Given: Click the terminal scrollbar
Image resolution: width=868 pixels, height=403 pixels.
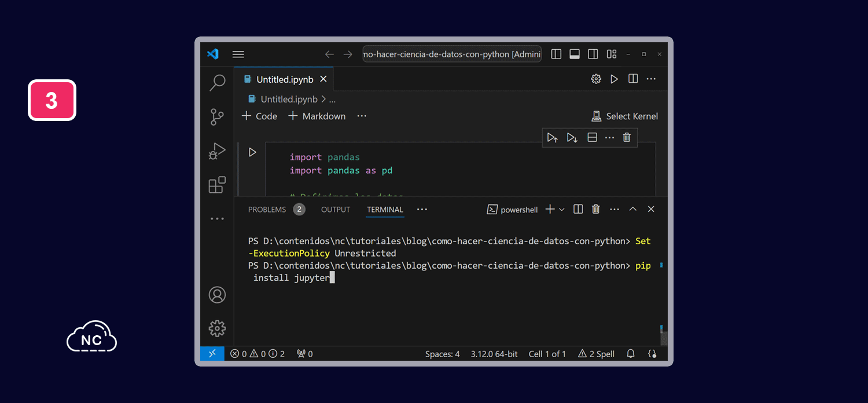Looking at the screenshot, I should pos(663,338).
